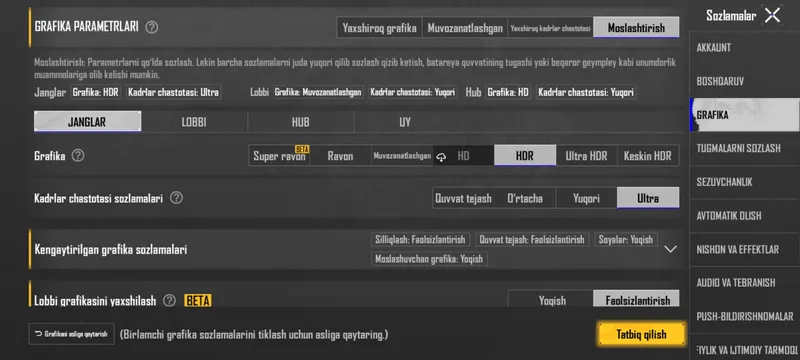Set frame rate to Quvvat tejash
The height and width of the screenshot is (360, 800).
tap(463, 198)
